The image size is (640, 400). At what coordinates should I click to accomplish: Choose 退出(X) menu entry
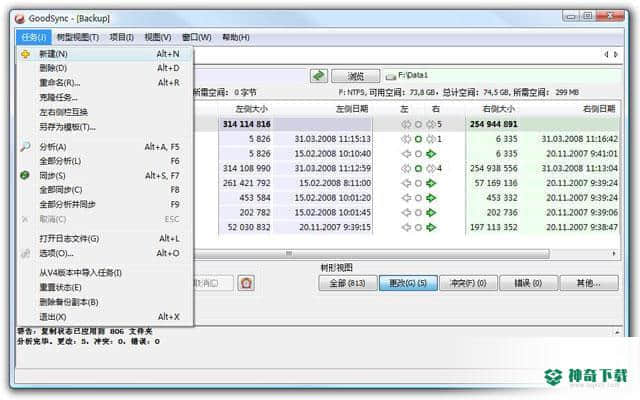[x=105, y=317]
